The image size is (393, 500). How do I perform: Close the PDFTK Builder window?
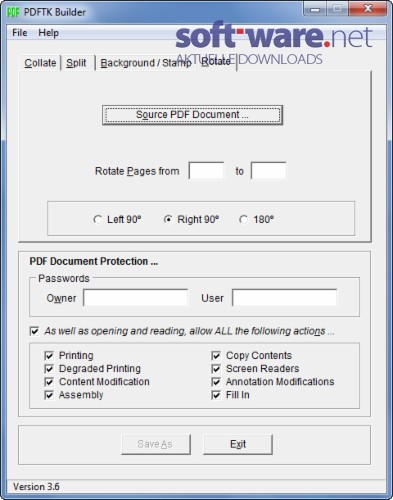368,9
